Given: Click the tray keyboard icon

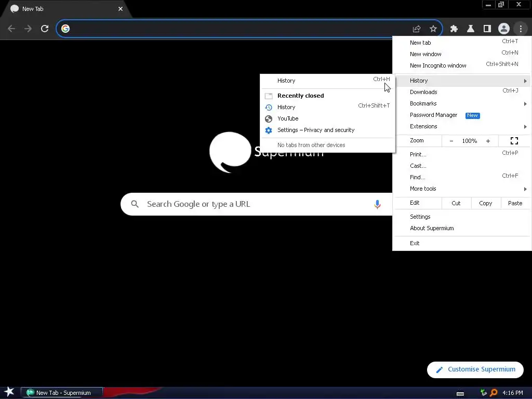Looking at the screenshot, I should 460,393.
